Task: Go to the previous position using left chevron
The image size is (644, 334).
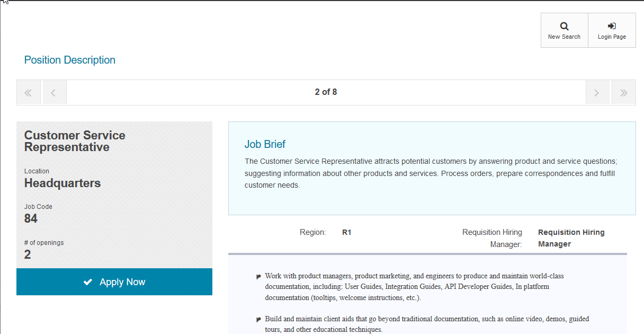Action: coord(53,93)
